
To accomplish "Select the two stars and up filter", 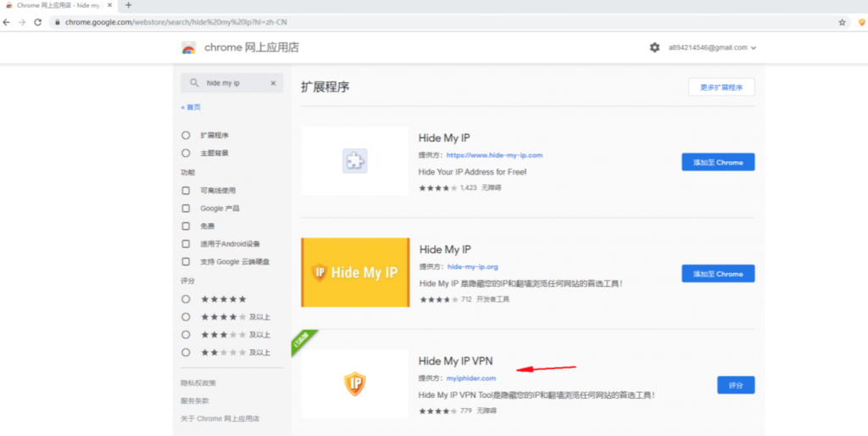I will pyautogui.click(x=186, y=352).
